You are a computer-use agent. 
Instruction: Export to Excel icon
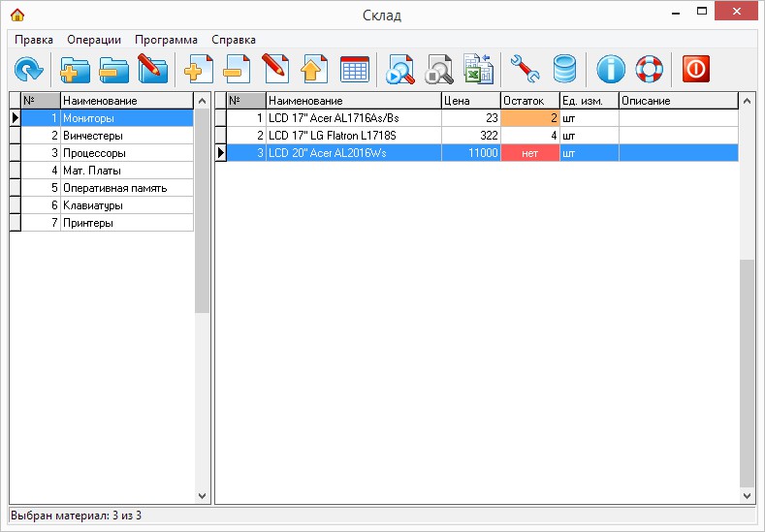point(478,69)
